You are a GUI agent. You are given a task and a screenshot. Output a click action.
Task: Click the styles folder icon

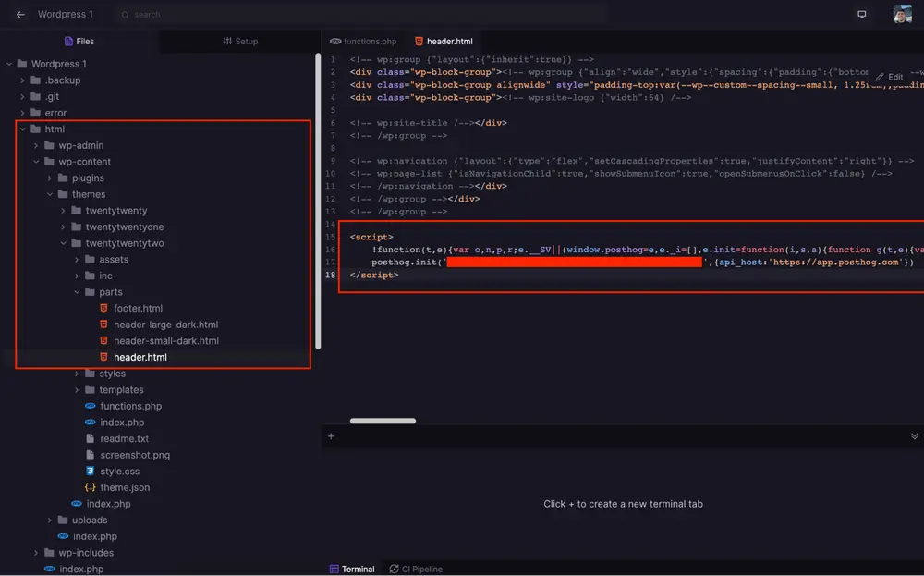pyautogui.click(x=90, y=374)
